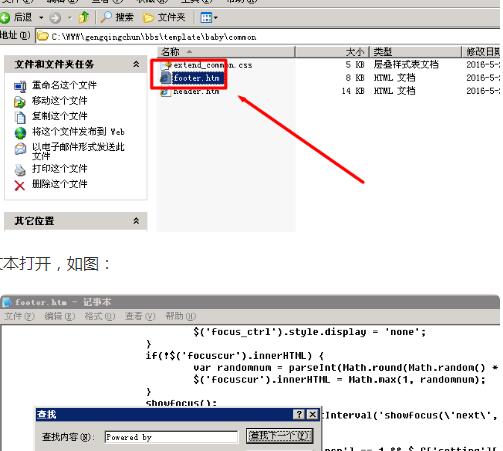Select the footer.htm file
This screenshot has width=503, height=451.
click(195, 78)
